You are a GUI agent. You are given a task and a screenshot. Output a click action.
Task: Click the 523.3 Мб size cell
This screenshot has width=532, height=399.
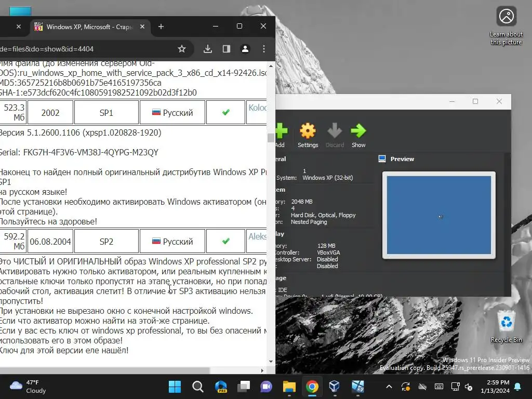[13, 112]
